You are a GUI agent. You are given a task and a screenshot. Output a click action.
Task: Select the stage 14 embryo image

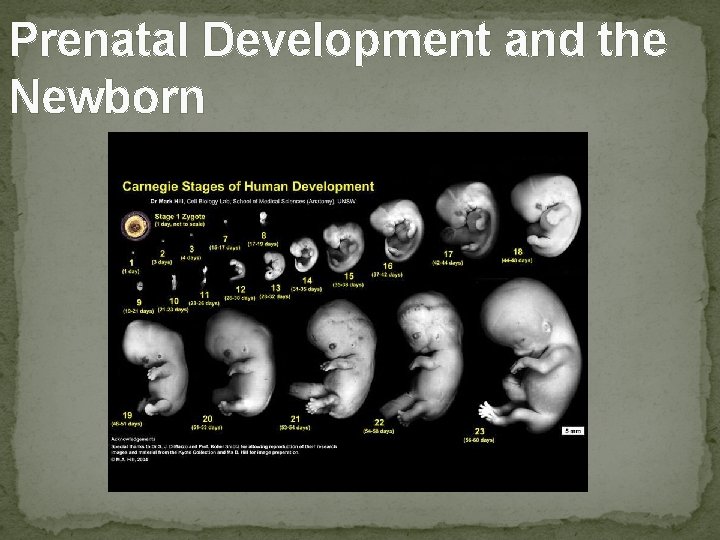coord(304,254)
